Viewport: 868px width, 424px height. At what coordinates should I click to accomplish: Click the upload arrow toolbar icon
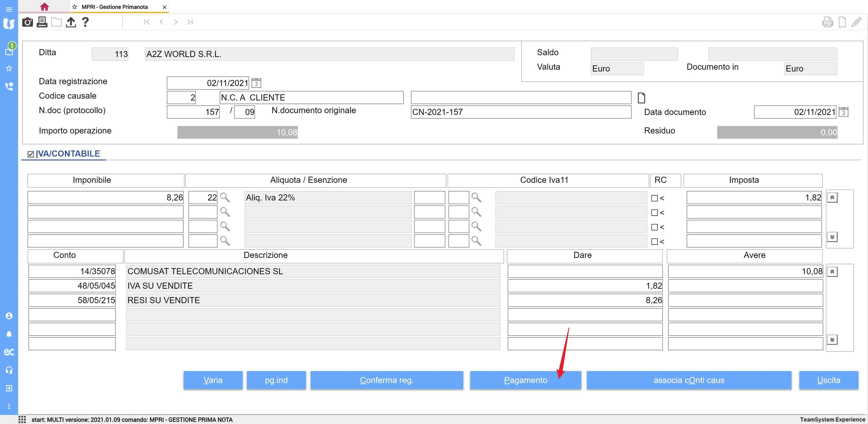[71, 22]
